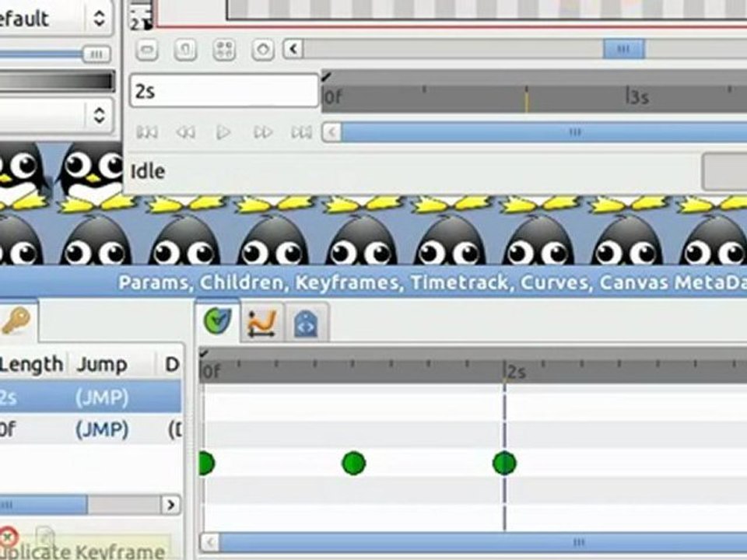Jump to the next keyframe

(x=263, y=132)
